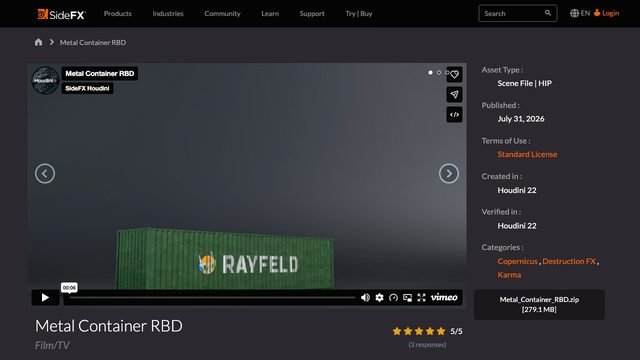Click the search magnifier icon

[548, 13]
